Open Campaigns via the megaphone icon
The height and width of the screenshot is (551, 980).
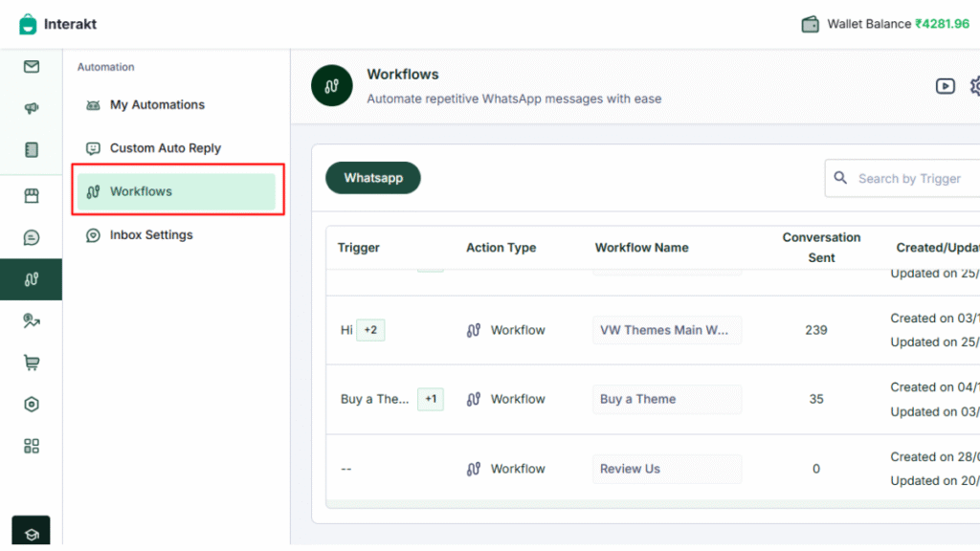click(x=32, y=108)
